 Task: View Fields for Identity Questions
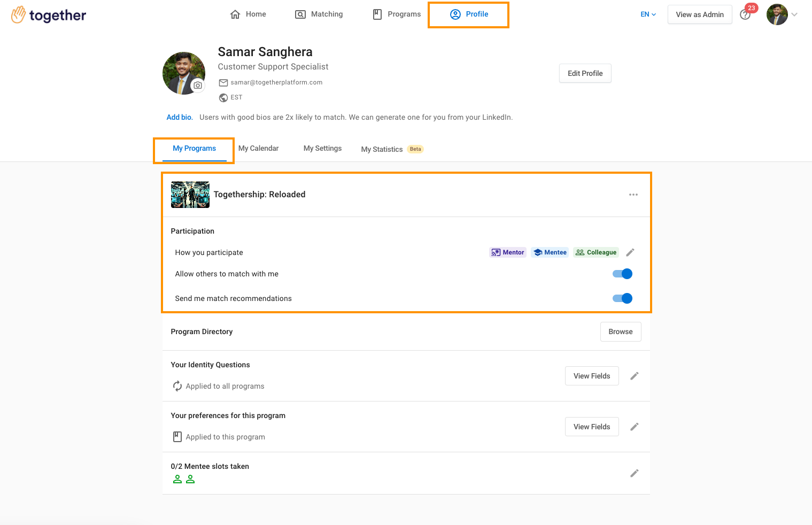[592, 376]
